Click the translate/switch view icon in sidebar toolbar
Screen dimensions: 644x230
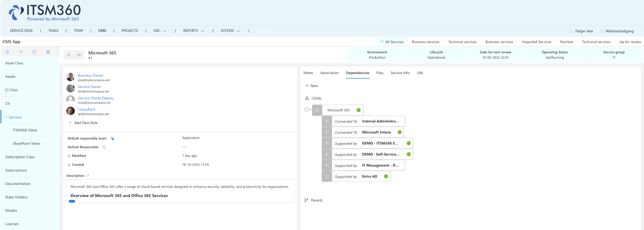click(x=48, y=52)
